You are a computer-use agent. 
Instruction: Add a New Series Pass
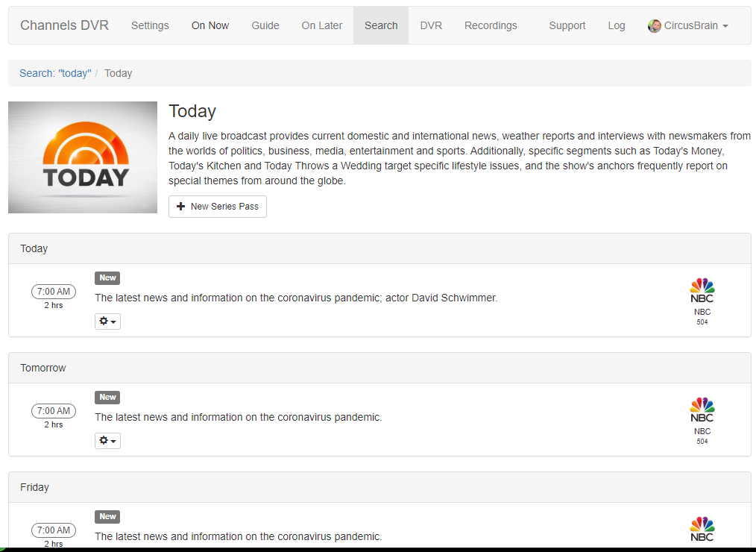(x=218, y=207)
